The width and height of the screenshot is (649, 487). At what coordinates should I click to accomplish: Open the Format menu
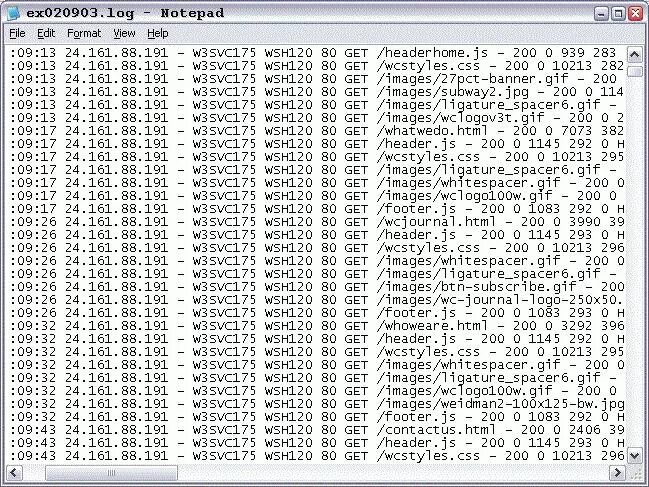pyautogui.click(x=84, y=33)
